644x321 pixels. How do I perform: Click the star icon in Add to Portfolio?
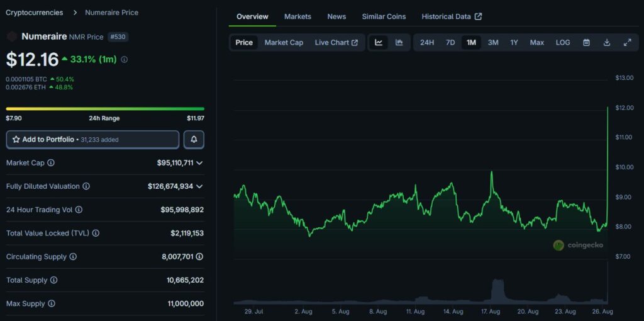(16, 140)
